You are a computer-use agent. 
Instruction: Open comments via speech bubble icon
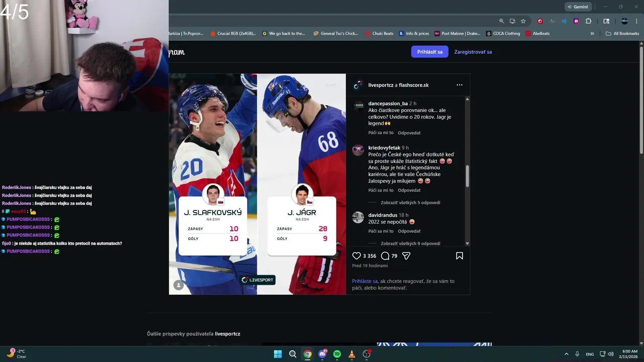tap(385, 256)
